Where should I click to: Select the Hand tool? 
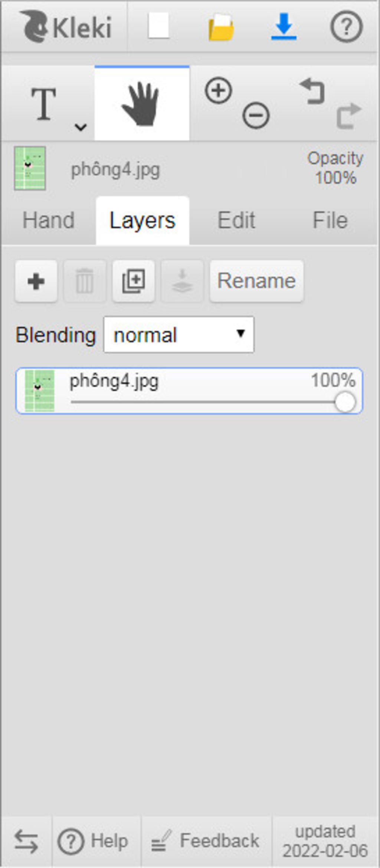[142, 103]
